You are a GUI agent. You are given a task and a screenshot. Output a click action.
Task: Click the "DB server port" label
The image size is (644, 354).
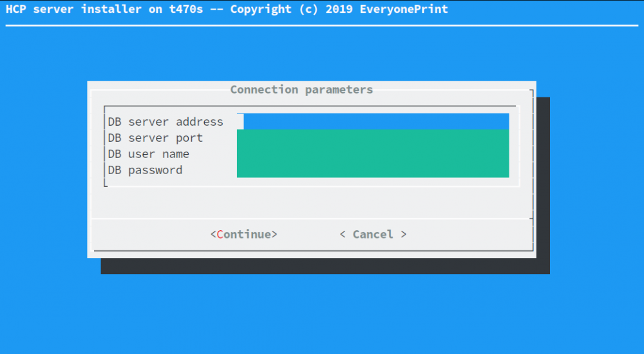(x=155, y=138)
